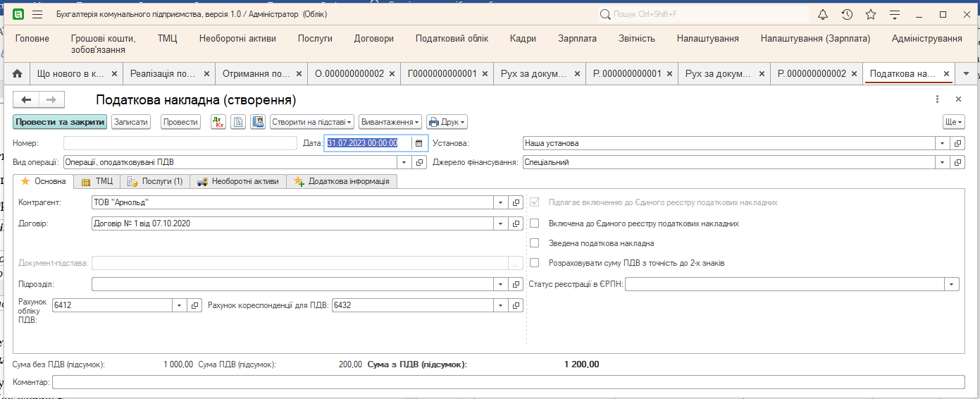The image size is (980, 399).
Task: Click the Записати button
Action: pos(131,122)
